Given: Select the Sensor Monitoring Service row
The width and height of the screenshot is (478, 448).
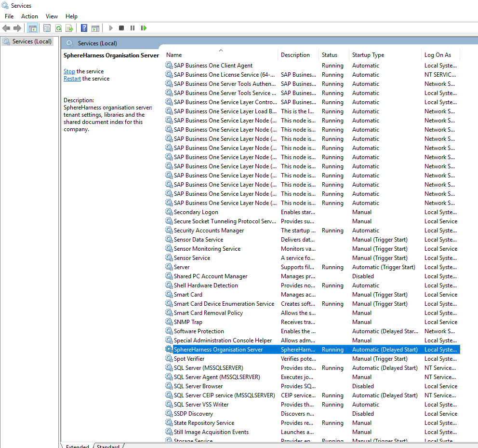Looking at the screenshot, I should pos(312,249).
